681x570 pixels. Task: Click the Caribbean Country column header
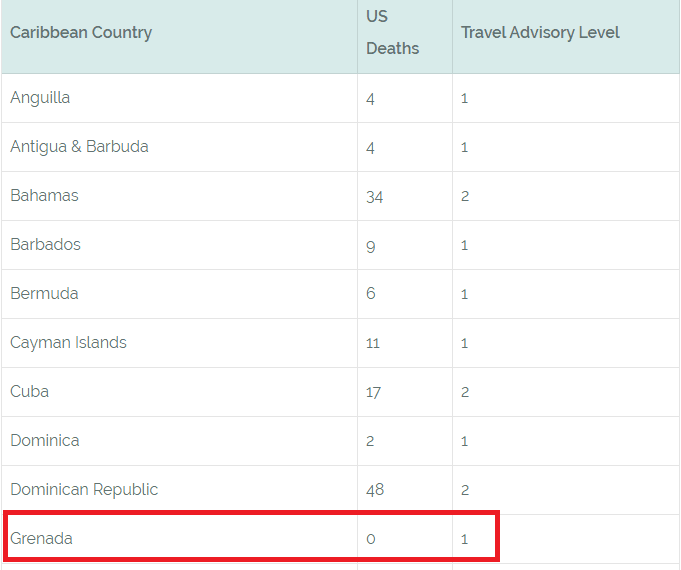(x=81, y=33)
